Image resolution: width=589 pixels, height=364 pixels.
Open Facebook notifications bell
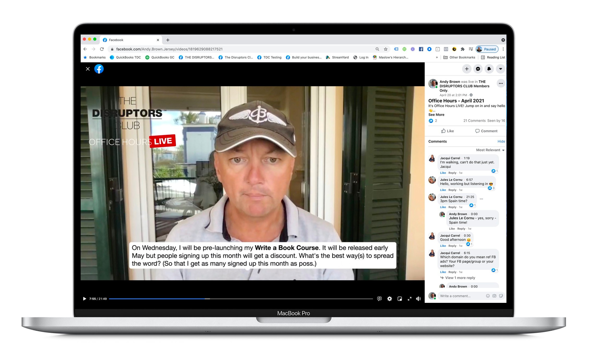(x=489, y=69)
